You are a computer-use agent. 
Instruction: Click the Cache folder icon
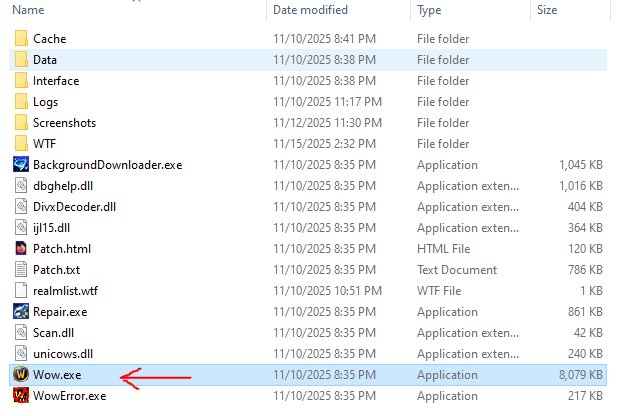[x=21, y=39]
